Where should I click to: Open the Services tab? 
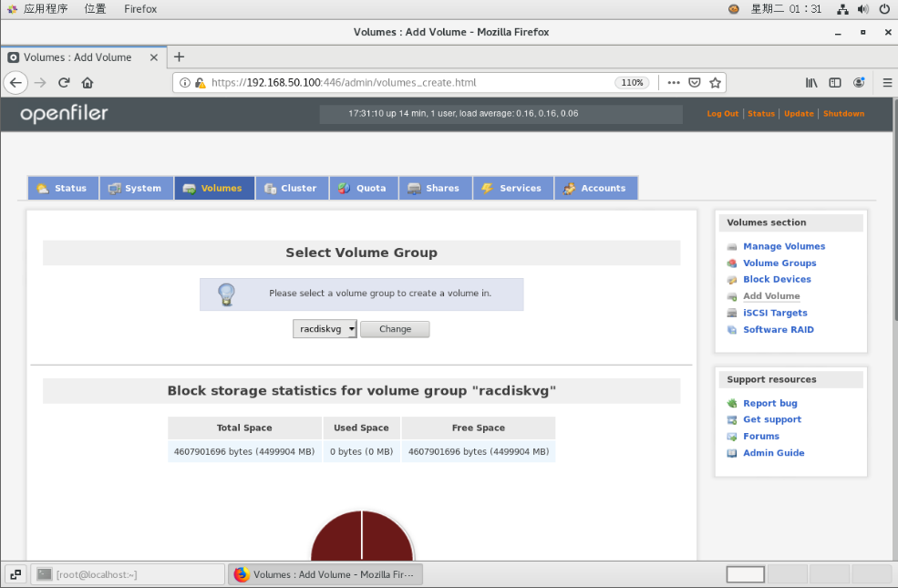pos(513,188)
